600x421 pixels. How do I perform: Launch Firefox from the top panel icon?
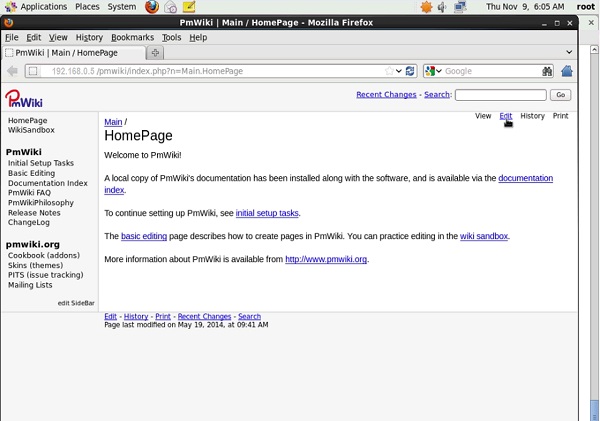point(152,7)
